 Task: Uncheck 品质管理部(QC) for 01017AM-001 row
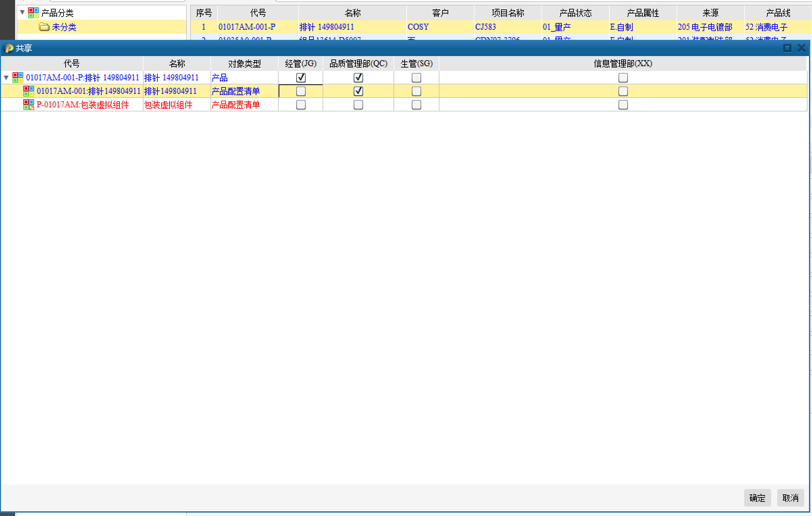(358, 91)
